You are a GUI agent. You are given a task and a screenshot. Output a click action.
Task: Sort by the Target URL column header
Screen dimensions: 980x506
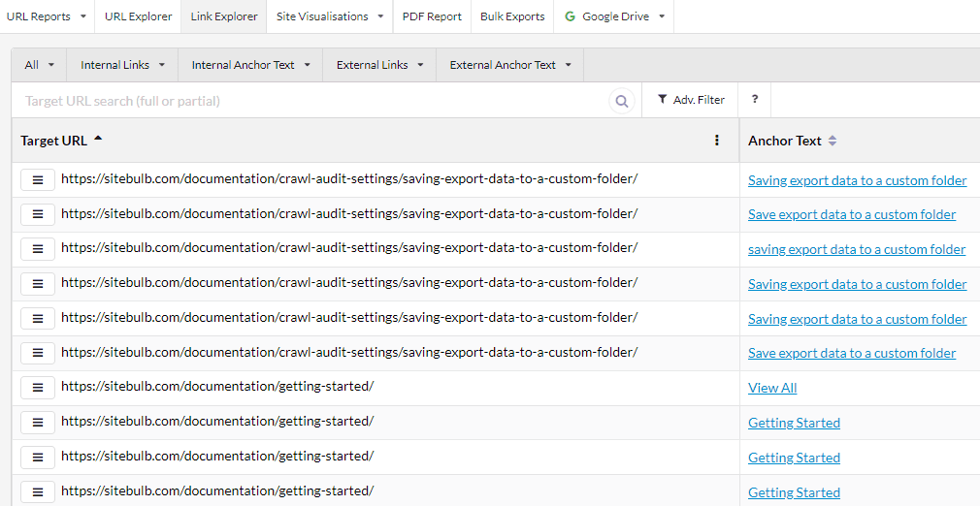point(53,141)
